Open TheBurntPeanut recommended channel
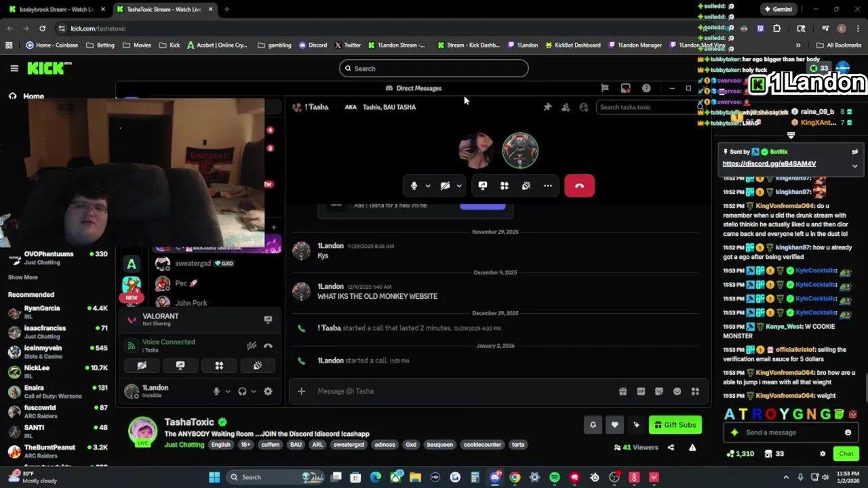 coord(58,451)
